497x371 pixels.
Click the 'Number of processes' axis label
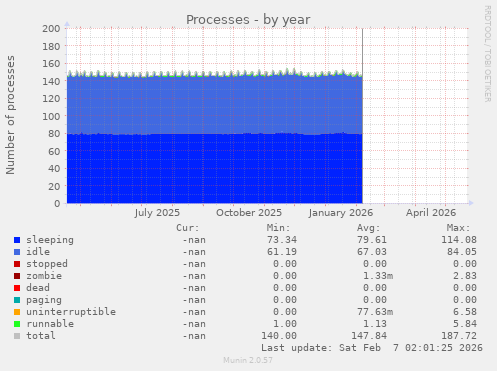point(11,115)
